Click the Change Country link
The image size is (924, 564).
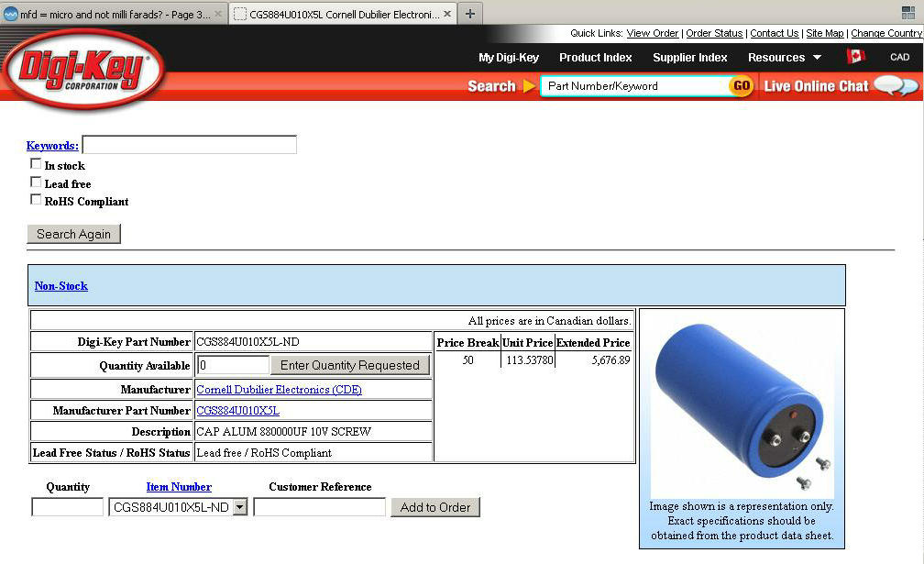pos(886,33)
